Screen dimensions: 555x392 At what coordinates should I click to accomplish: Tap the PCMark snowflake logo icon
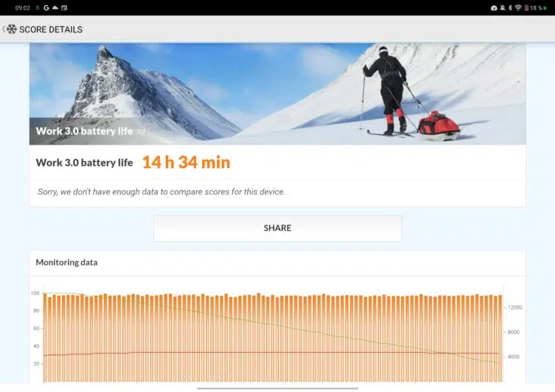click(x=11, y=29)
